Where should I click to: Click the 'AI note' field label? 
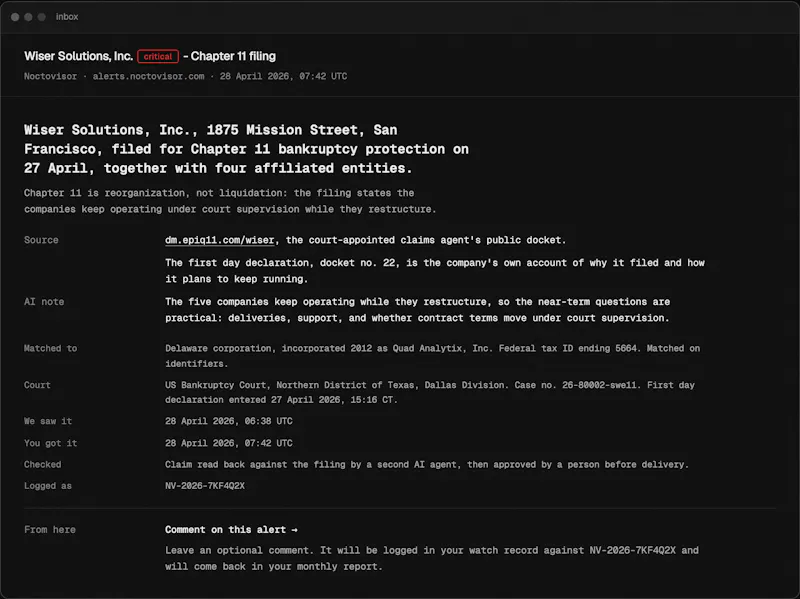point(44,302)
